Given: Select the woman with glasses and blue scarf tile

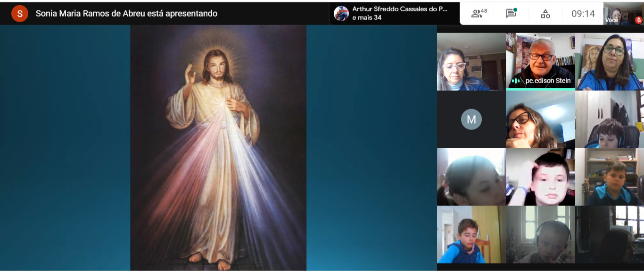Looking at the screenshot, I should click(x=471, y=61).
